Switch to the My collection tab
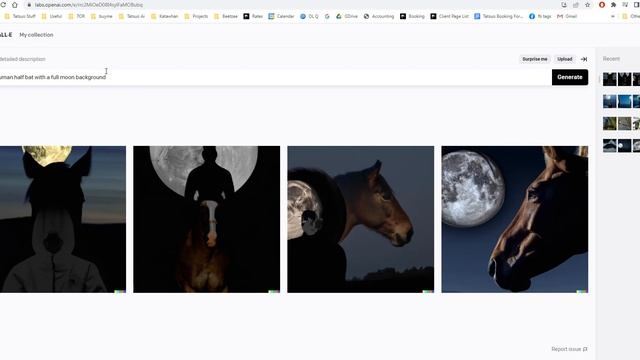640x360 pixels. (x=36, y=35)
